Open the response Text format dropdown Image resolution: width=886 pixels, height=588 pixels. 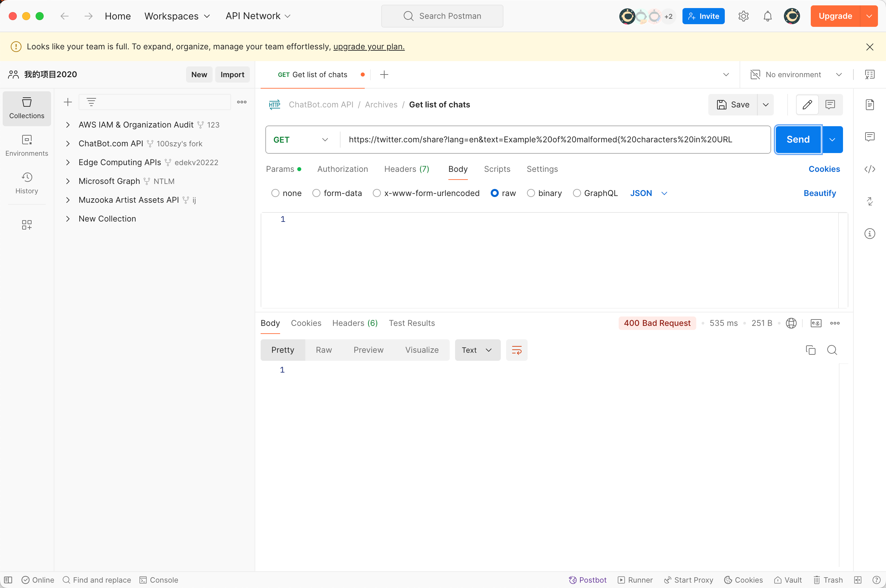(x=478, y=350)
